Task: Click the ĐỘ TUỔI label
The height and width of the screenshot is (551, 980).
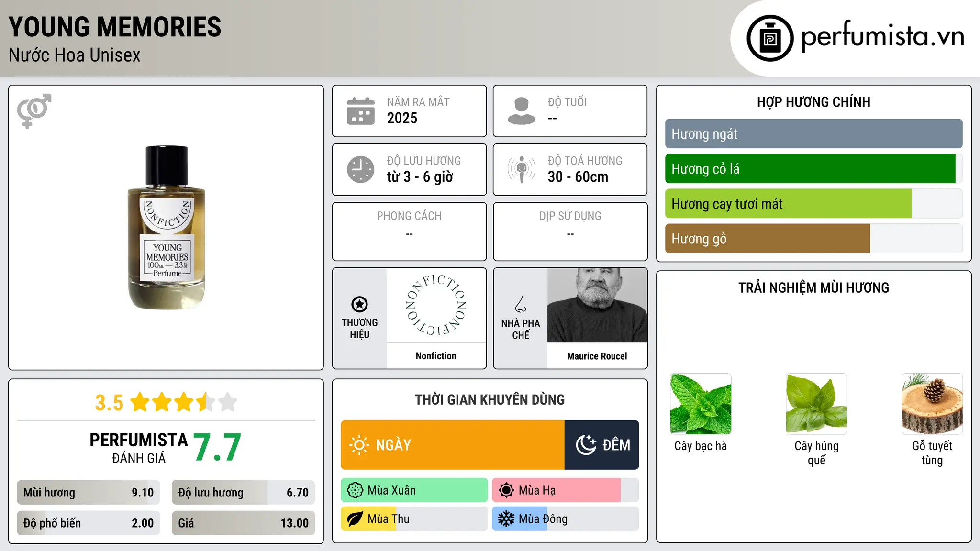Action: pyautogui.click(x=567, y=102)
